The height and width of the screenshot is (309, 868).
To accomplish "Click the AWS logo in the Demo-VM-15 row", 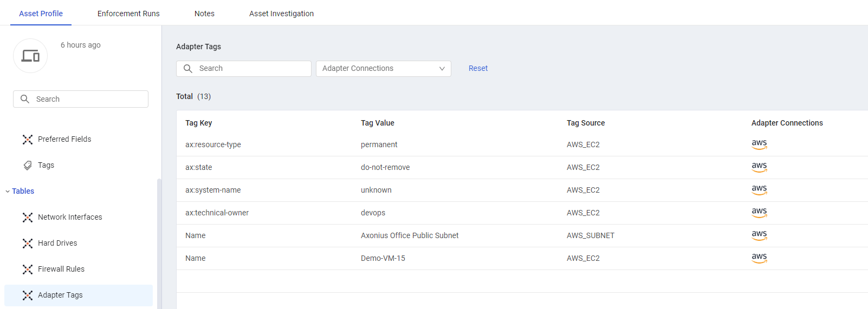I will 759,258.
